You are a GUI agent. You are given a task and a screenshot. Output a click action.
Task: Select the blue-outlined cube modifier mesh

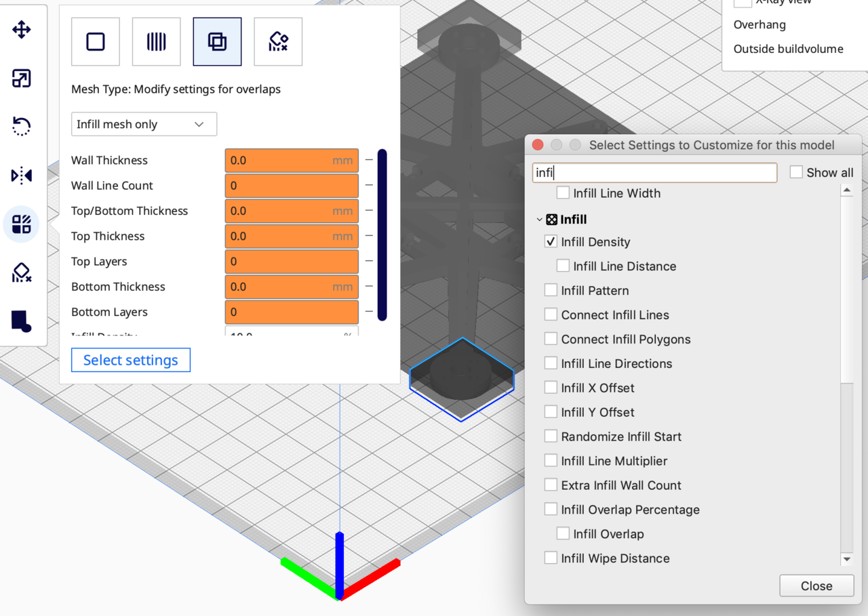462,379
